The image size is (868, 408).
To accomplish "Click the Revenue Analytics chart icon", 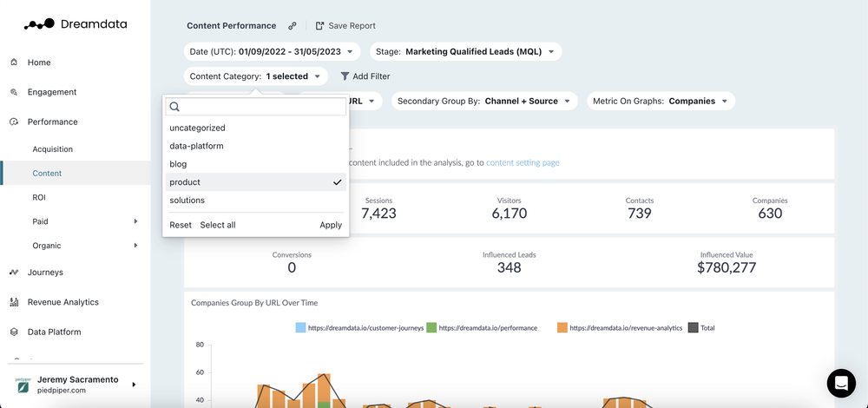I will pos(15,302).
